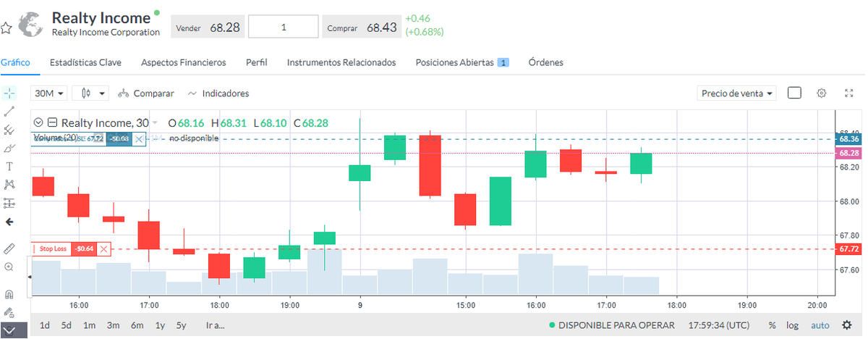
Task: Select the pitchfork drawing tool
Action: tap(9, 130)
